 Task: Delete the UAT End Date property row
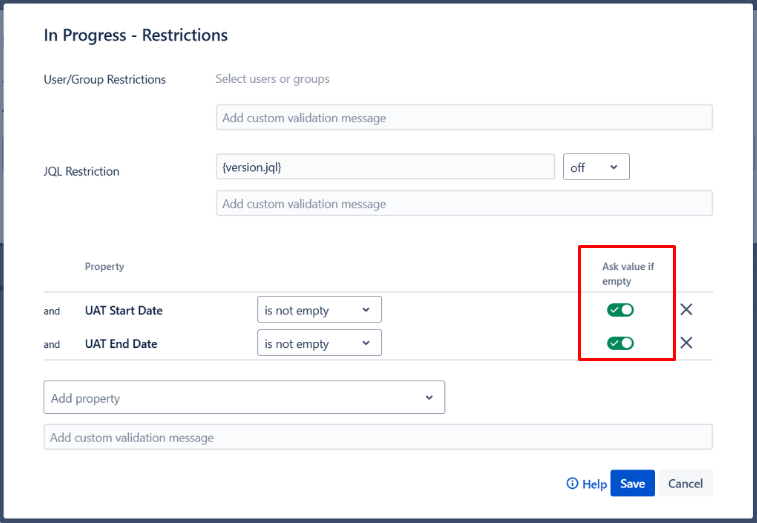[x=686, y=343]
